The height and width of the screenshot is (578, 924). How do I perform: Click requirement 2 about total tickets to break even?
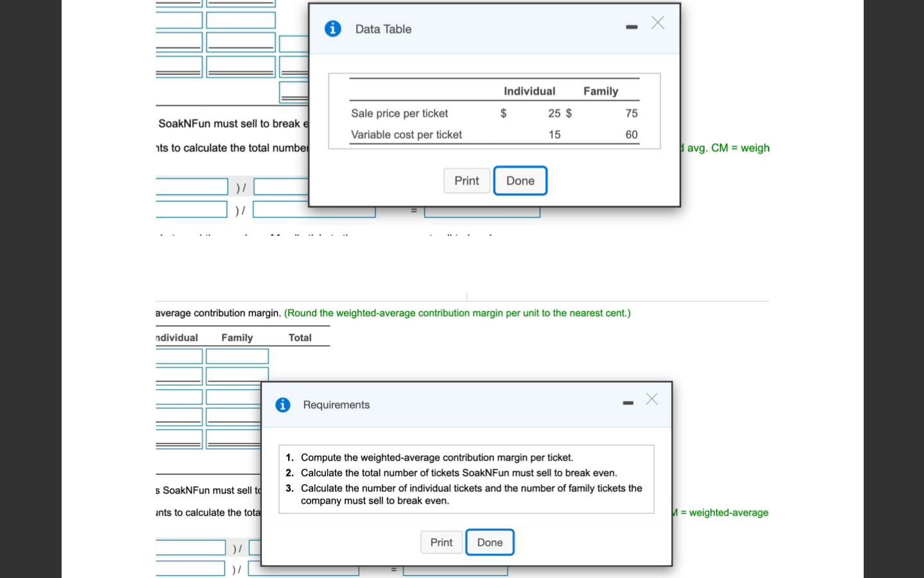459,473
